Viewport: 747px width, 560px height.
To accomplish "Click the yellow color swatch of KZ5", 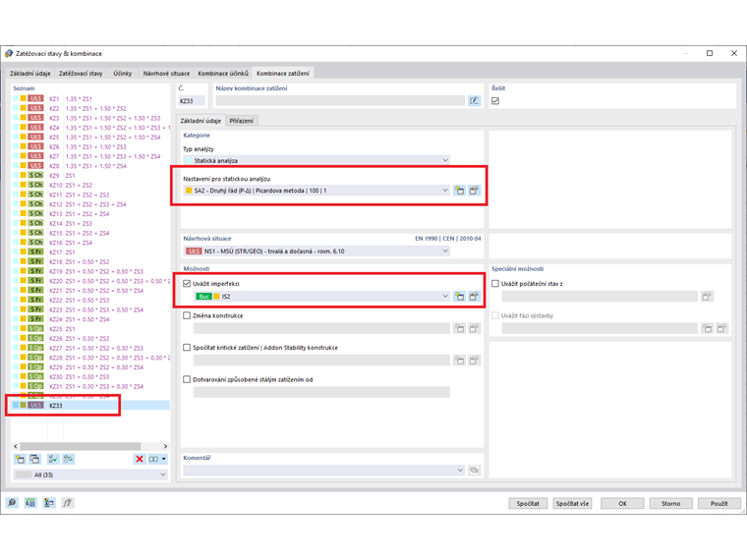I will [23, 137].
